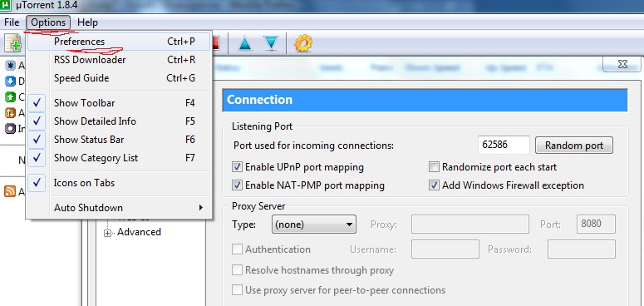Image resolution: width=644 pixels, height=306 pixels.
Task: Click the All torrents snowflake sidebar icon
Action: [10, 66]
